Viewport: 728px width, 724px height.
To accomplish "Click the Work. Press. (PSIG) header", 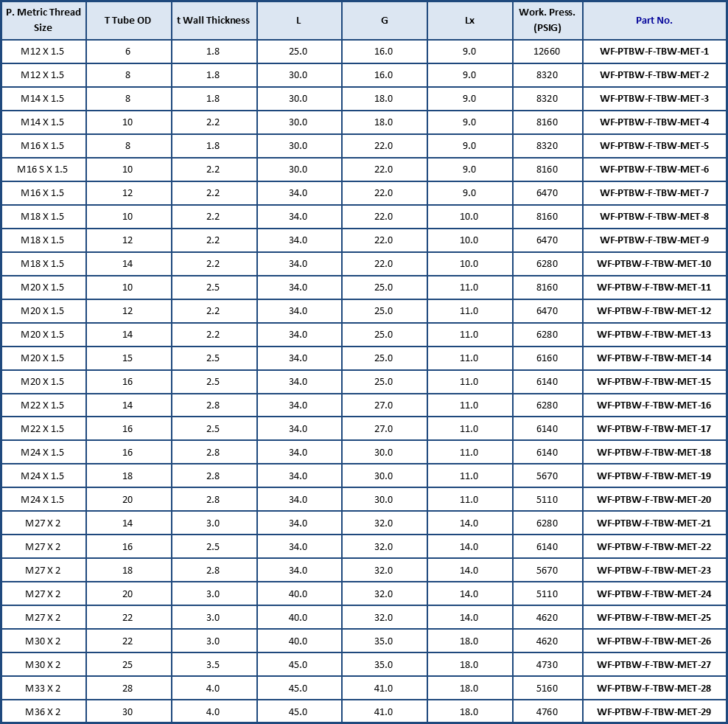I will coord(547,21).
